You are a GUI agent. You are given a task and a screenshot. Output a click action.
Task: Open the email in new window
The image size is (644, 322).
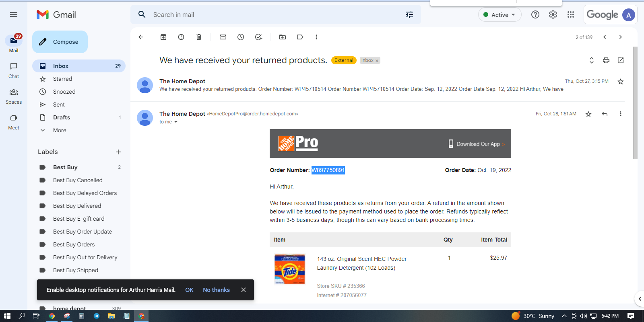coord(621,60)
